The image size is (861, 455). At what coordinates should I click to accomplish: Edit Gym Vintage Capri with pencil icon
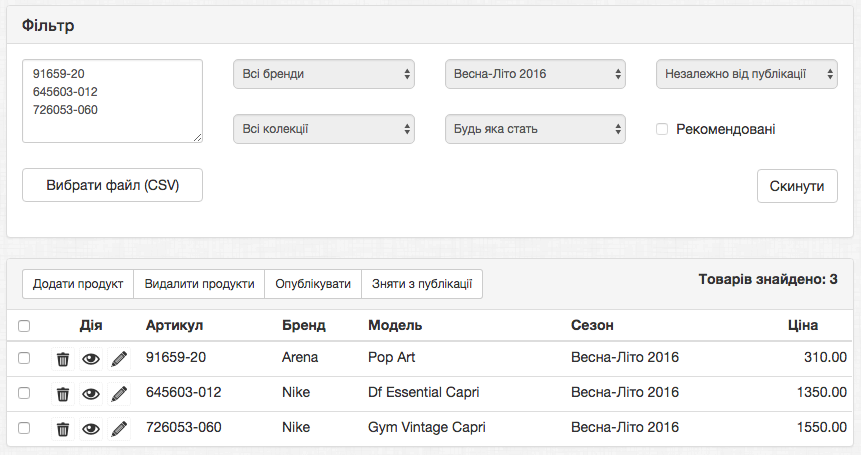tap(120, 429)
